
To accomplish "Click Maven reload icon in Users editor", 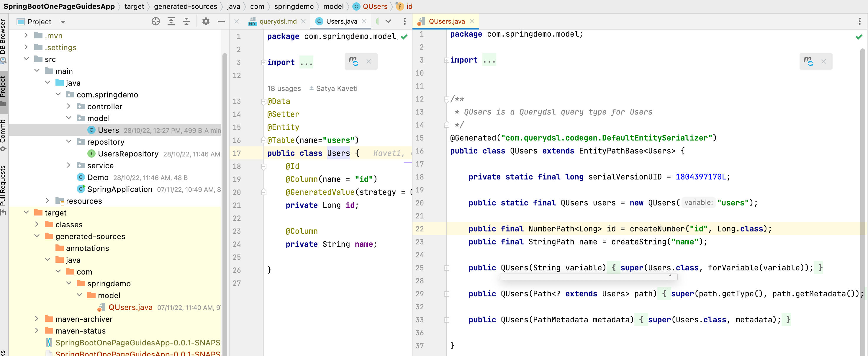I will pos(353,61).
